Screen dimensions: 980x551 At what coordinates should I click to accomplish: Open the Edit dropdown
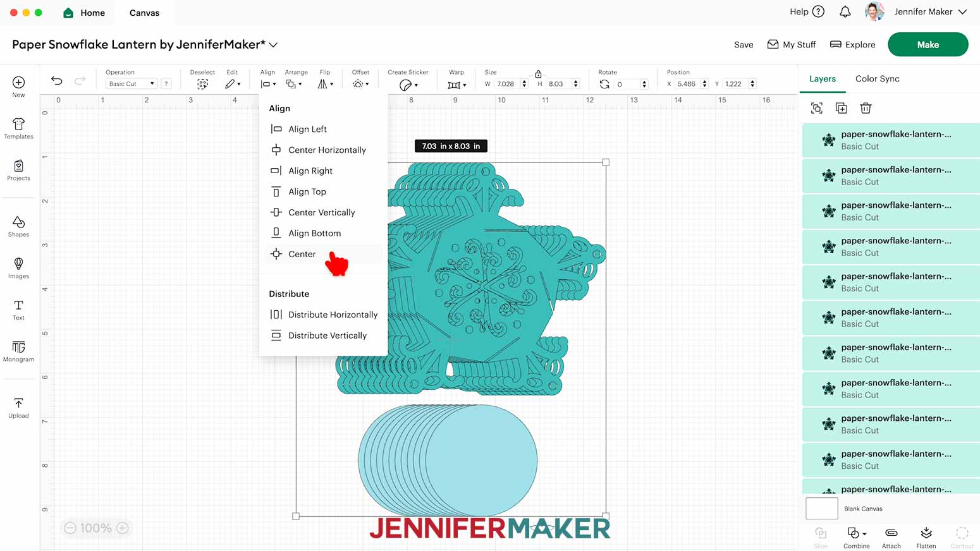click(x=233, y=84)
